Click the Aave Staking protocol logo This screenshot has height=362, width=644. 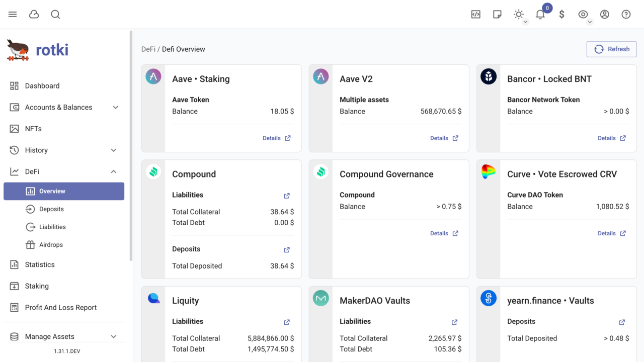153,76
